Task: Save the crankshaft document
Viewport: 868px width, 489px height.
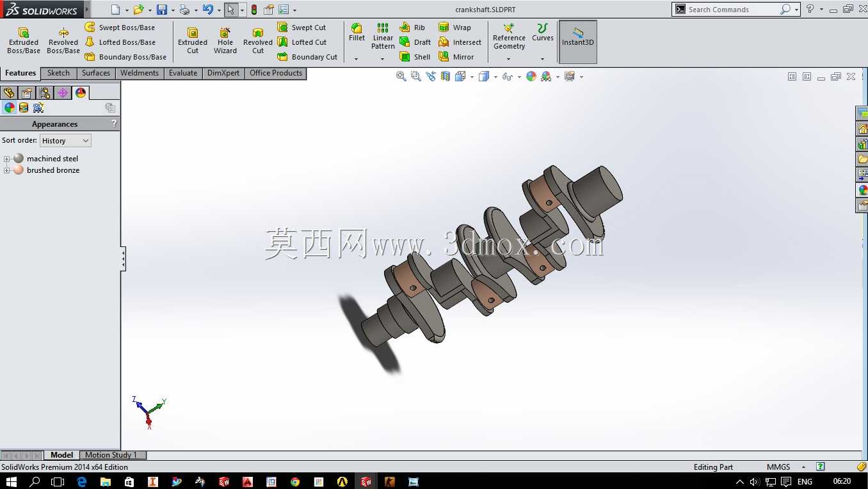Action: coord(162,10)
